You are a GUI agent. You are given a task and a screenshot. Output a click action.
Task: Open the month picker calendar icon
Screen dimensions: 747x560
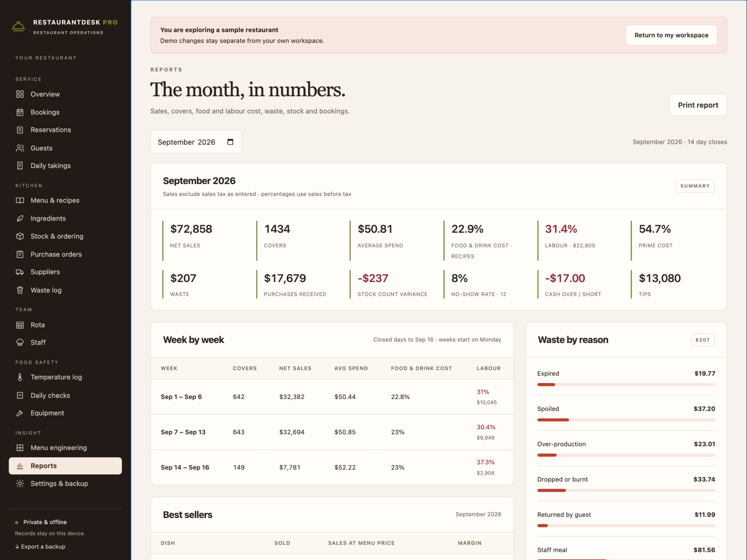pos(230,142)
